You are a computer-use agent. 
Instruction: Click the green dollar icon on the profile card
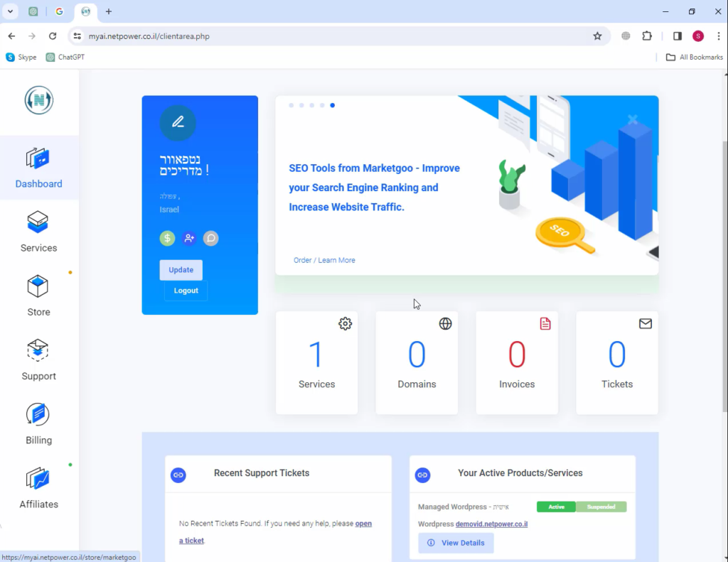click(x=166, y=238)
